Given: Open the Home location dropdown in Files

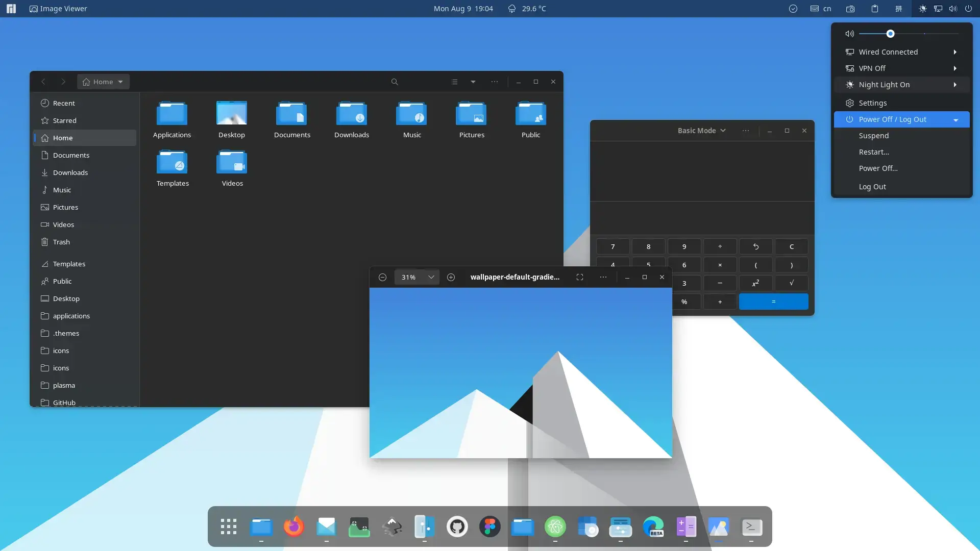Looking at the screenshot, I should [x=103, y=82].
